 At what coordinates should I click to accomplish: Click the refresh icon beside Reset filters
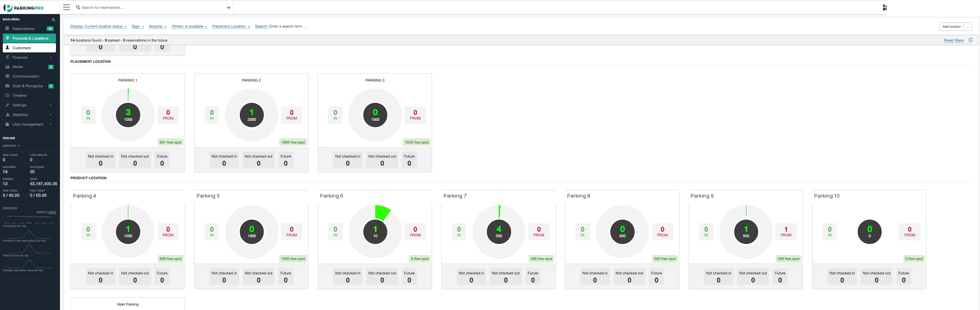pos(970,40)
